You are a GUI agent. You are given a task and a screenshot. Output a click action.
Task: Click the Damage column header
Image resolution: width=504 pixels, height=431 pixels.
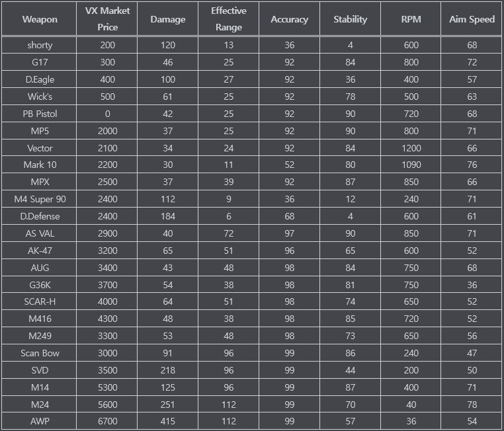[168, 19]
